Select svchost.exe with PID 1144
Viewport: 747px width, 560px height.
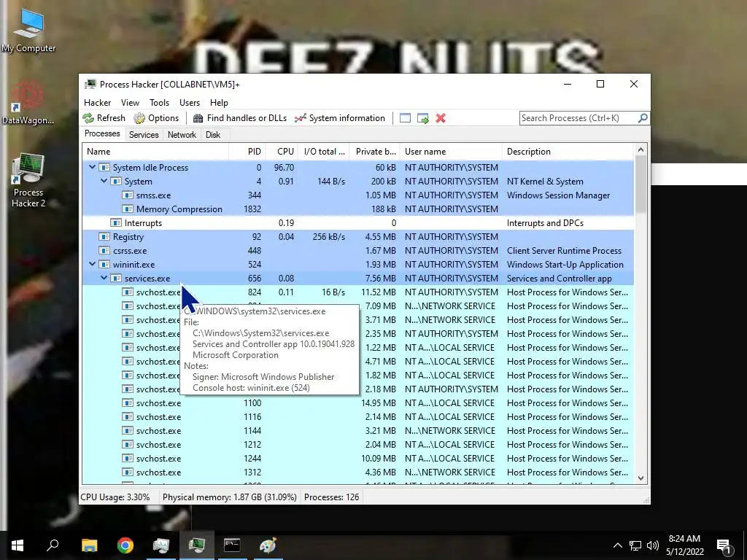[x=357, y=430]
